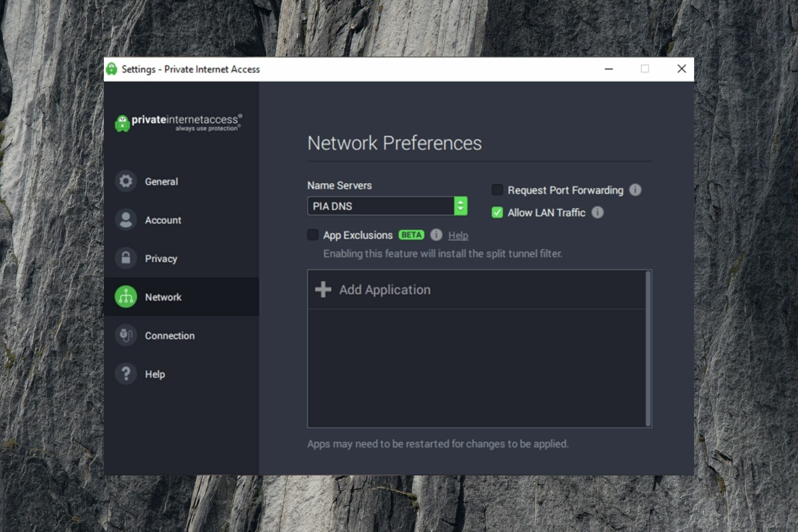Click the green BETA badge
This screenshot has width=798, height=532.
click(411, 235)
